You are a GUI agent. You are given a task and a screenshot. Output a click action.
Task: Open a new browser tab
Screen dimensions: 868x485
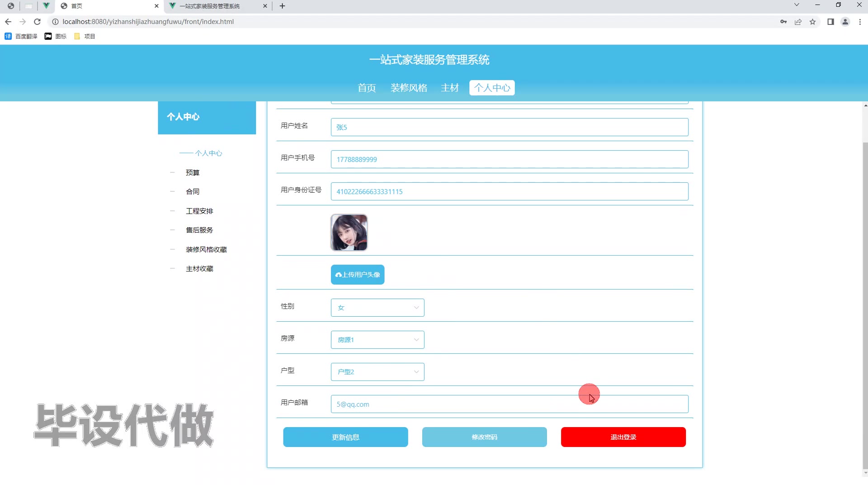pyautogui.click(x=282, y=6)
